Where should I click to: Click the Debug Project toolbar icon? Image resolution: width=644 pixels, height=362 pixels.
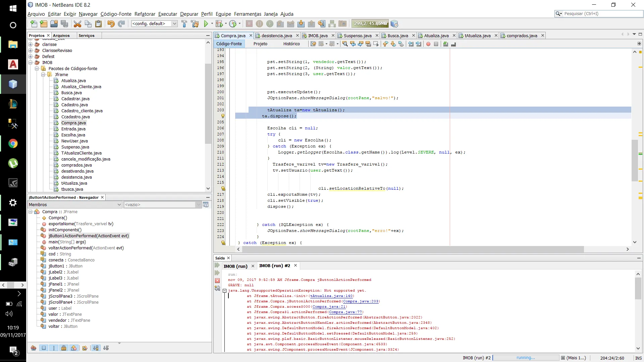(x=219, y=24)
